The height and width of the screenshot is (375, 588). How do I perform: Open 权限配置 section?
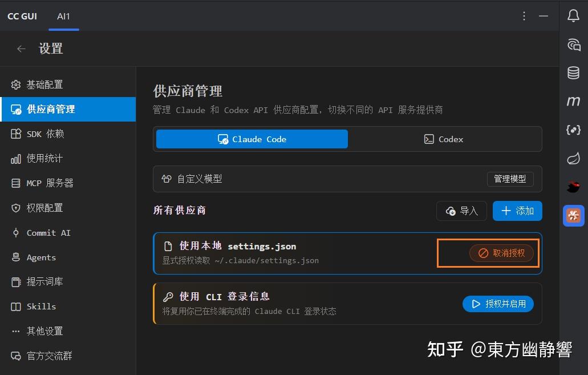tap(68, 208)
